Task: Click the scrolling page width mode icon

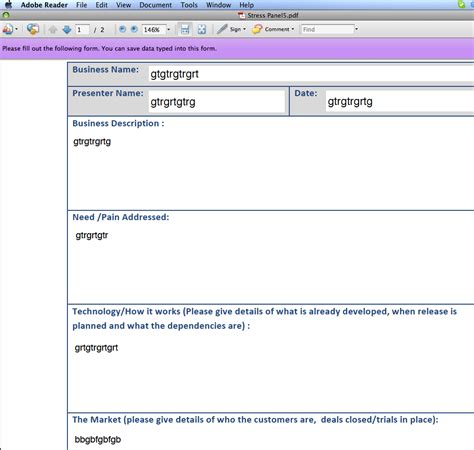Action: pyautogui.click(x=185, y=29)
